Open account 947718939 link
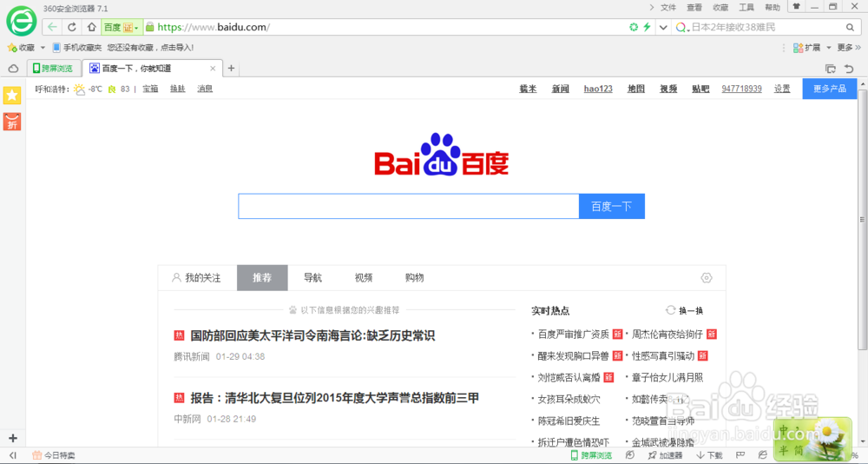868x464 pixels. coord(742,89)
